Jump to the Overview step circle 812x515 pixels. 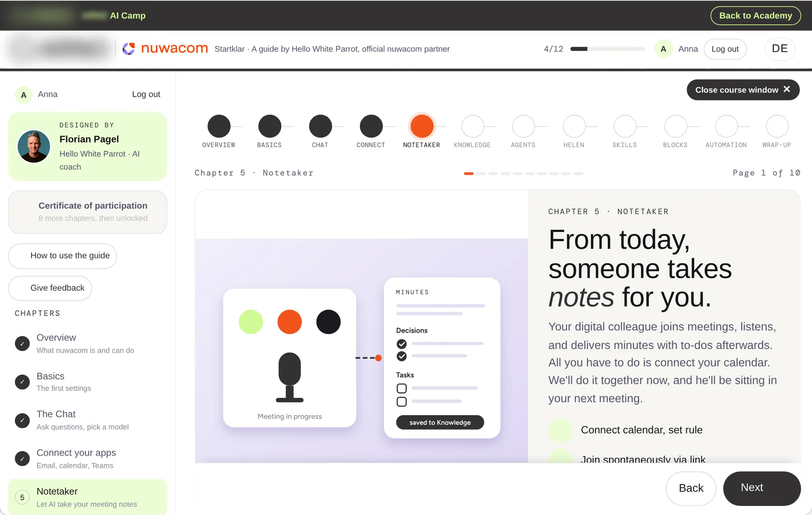219,126
